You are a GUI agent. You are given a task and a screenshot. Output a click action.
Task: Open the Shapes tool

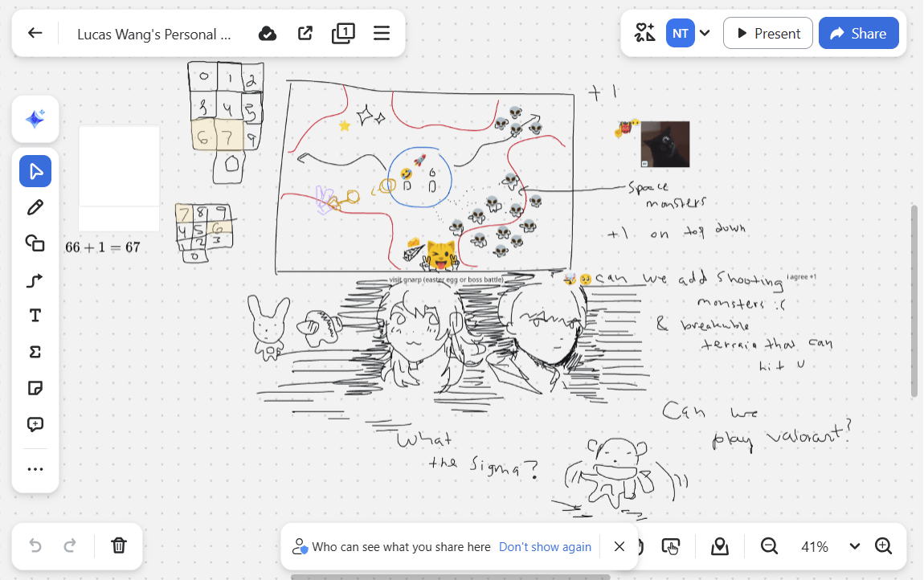[35, 243]
